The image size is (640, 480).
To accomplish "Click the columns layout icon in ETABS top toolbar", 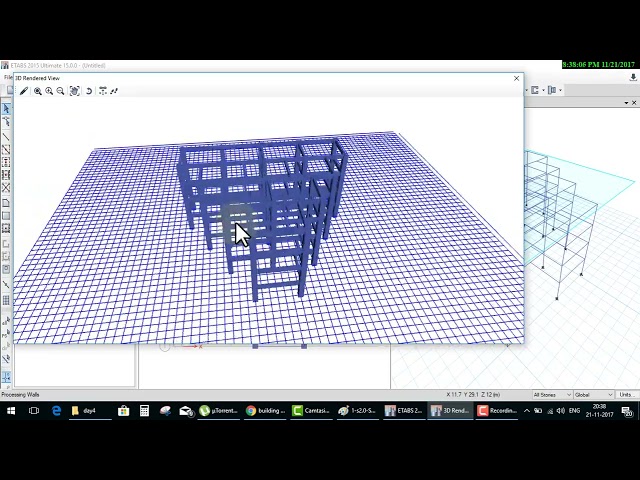I will tap(552, 90).
